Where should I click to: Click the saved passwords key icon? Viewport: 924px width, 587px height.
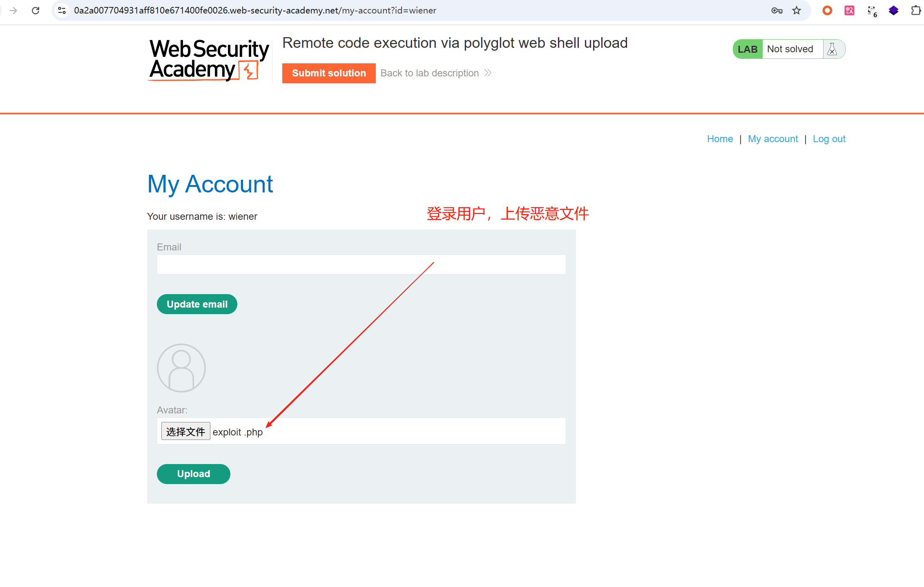(x=777, y=11)
